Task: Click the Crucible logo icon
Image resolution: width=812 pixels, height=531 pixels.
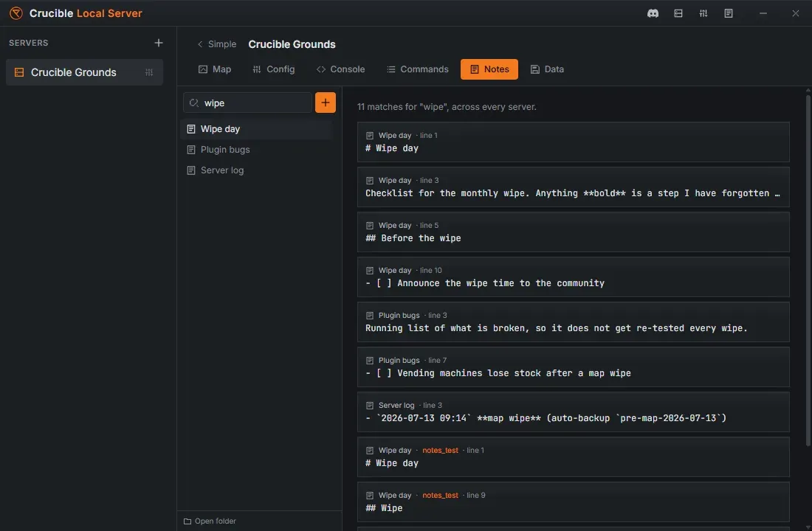Action: [16, 13]
